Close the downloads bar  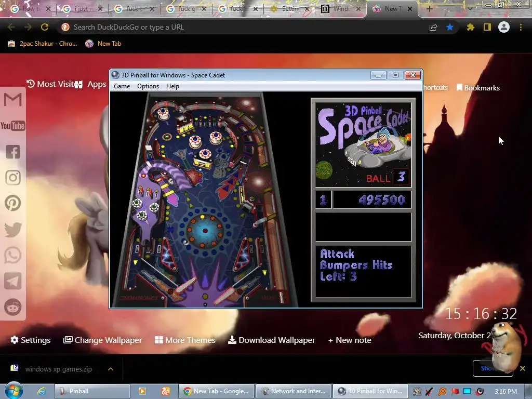pyautogui.click(x=523, y=368)
